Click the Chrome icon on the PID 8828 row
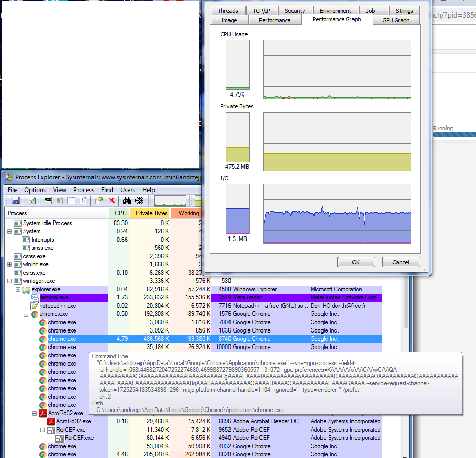476x458 pixels. click(43, 454)
